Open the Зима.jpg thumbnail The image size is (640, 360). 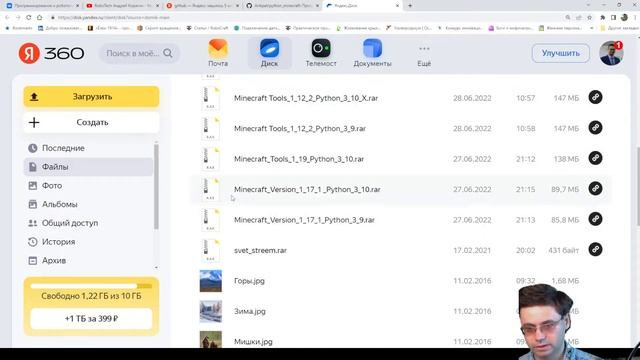tap(211, 311)
